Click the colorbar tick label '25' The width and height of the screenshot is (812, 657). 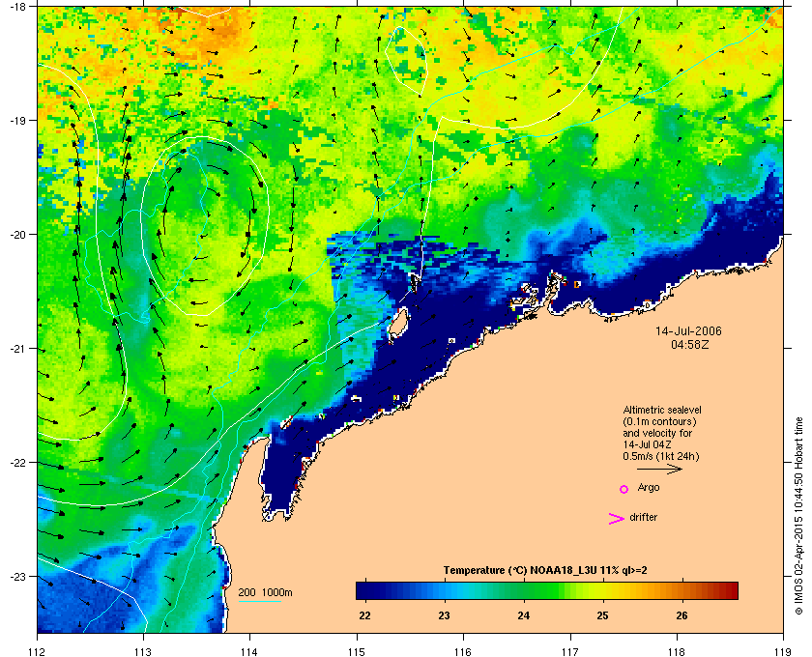pyautogui.click(x=603, y=615)
